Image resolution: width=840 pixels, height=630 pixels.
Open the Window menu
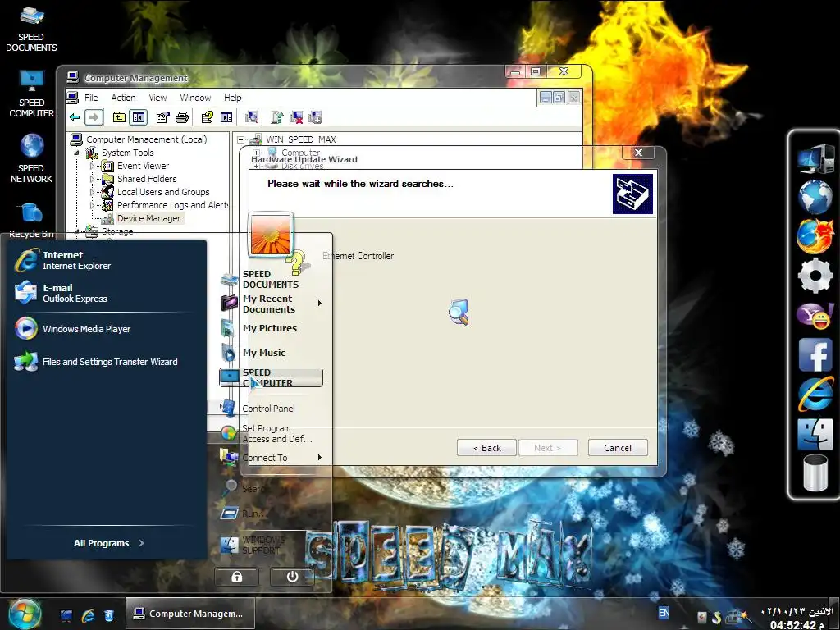tap(195, 98)
